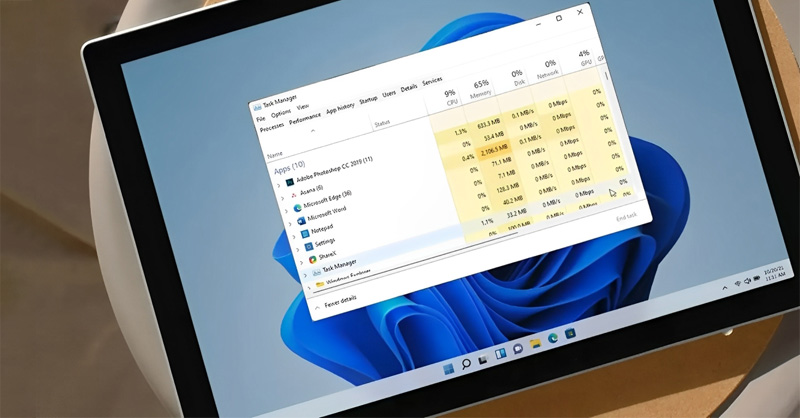Click the Microsoft Word icon in process list

301,220
